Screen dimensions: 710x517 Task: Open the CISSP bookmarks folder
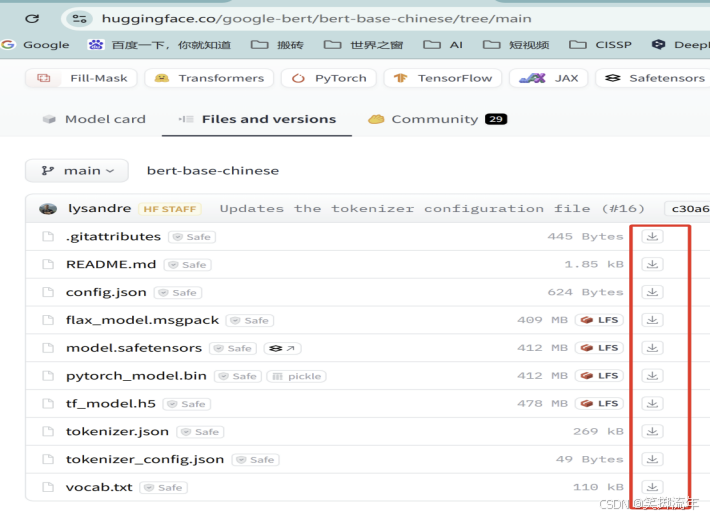600,45
